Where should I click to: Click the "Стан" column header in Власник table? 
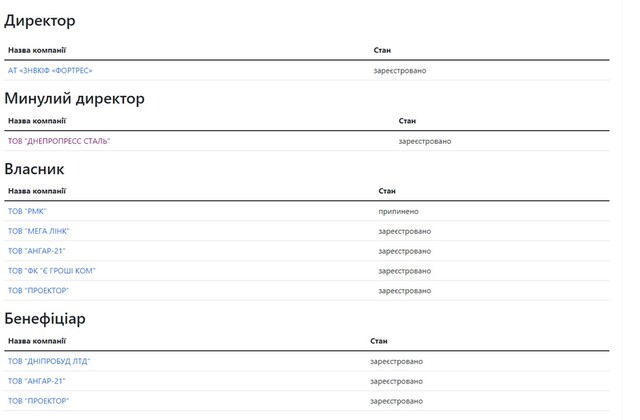click(x=387, y=190)
